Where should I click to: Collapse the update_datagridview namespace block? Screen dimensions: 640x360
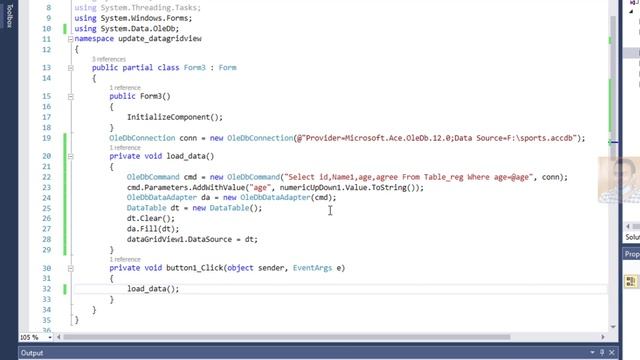pos(70,39)
